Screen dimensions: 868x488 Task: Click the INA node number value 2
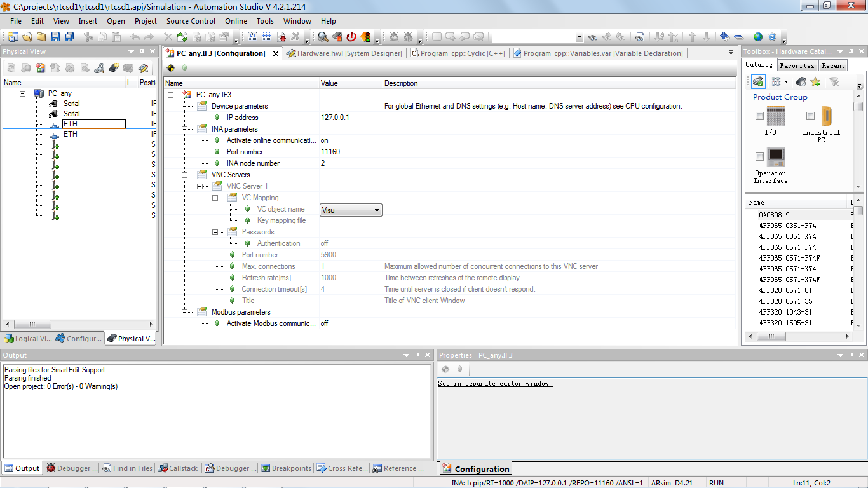323,163
